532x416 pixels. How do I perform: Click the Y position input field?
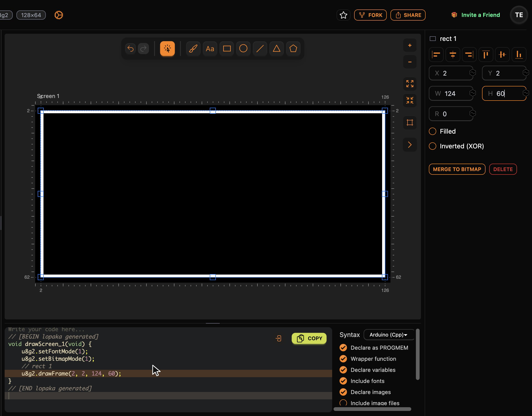click(504, 73)
